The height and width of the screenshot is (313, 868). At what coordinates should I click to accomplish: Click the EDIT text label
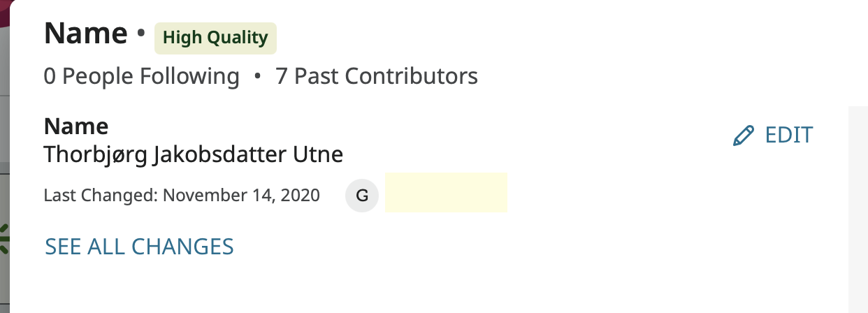pos(789,135)
